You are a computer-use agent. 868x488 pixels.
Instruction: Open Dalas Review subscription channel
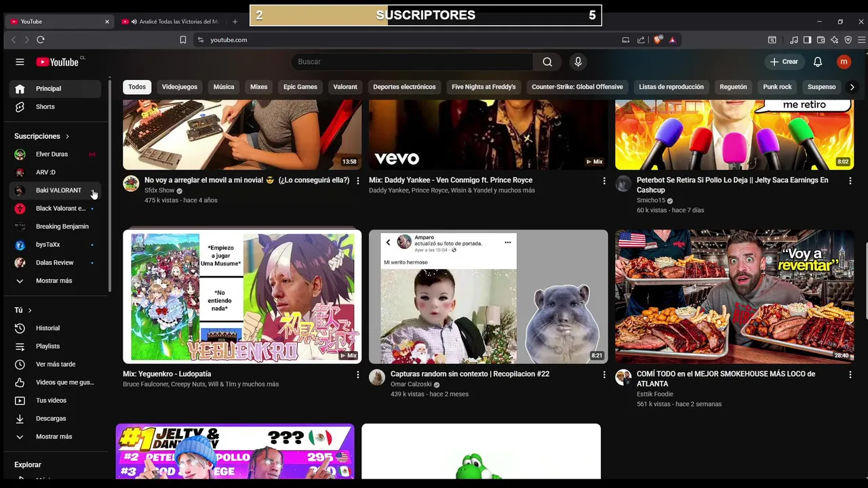[x=55, y=263]
